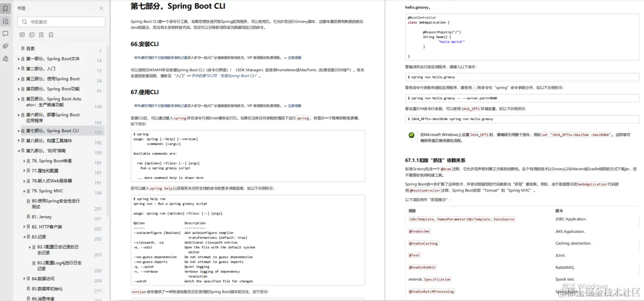644x301 pixels.
Task: Go to 第二部分 入门 bookmark
Action: pyautogui.click(x=41, y=69)
